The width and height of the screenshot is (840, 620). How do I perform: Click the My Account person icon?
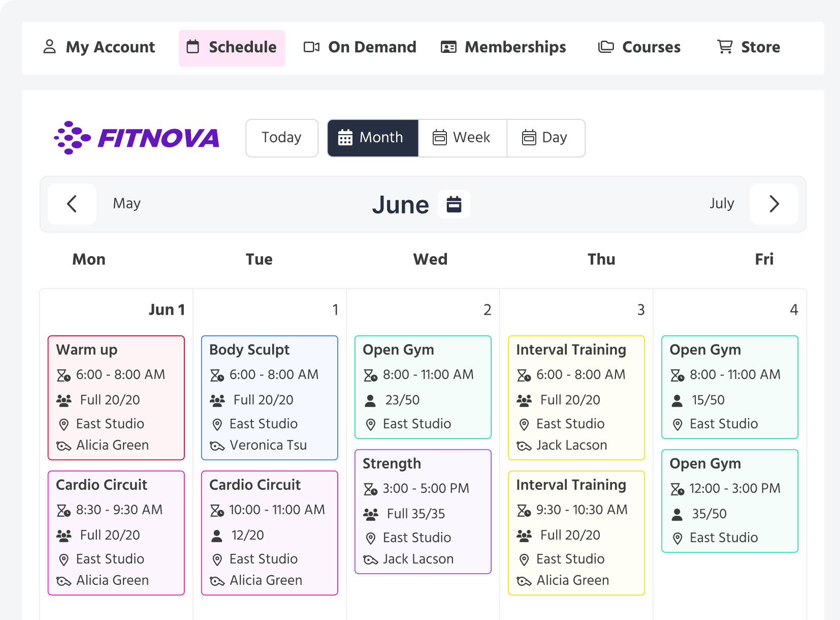pos(49,47)
